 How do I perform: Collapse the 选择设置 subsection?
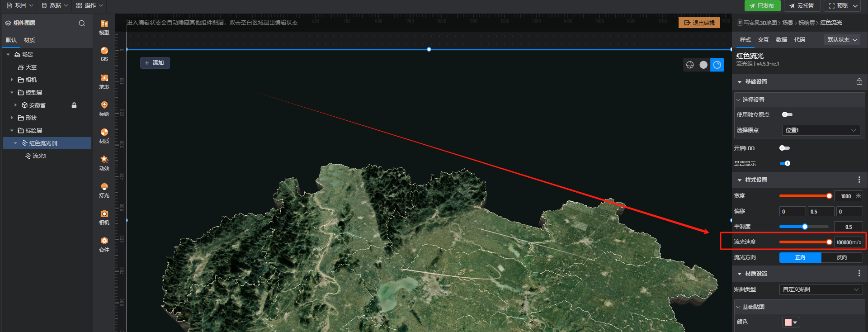[738, 100]
